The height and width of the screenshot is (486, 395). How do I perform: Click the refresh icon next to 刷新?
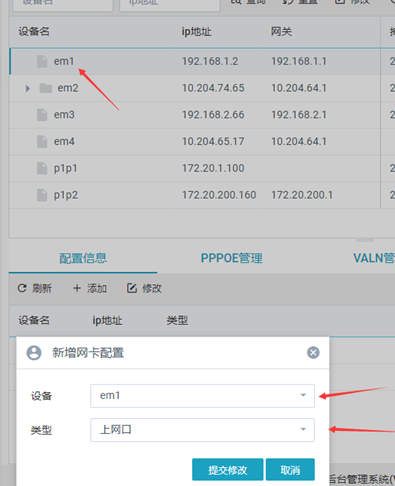[x=22, y=288]
